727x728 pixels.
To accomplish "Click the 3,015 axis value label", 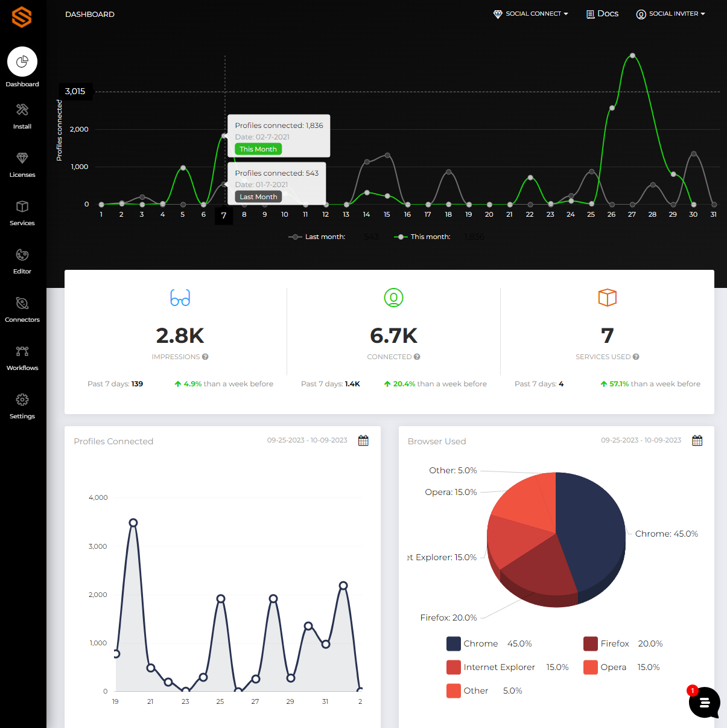I will [75, 91].
